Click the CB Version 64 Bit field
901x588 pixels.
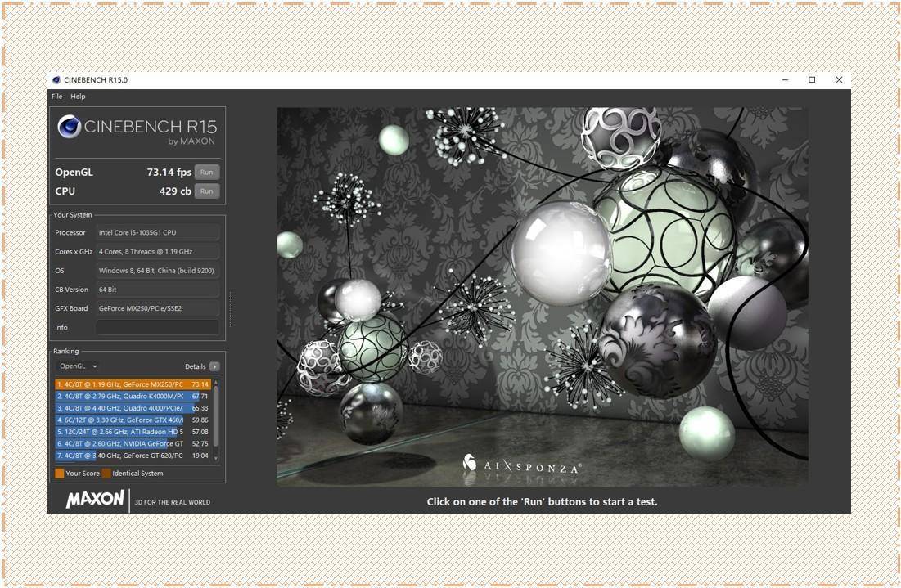tap(157, 290)
